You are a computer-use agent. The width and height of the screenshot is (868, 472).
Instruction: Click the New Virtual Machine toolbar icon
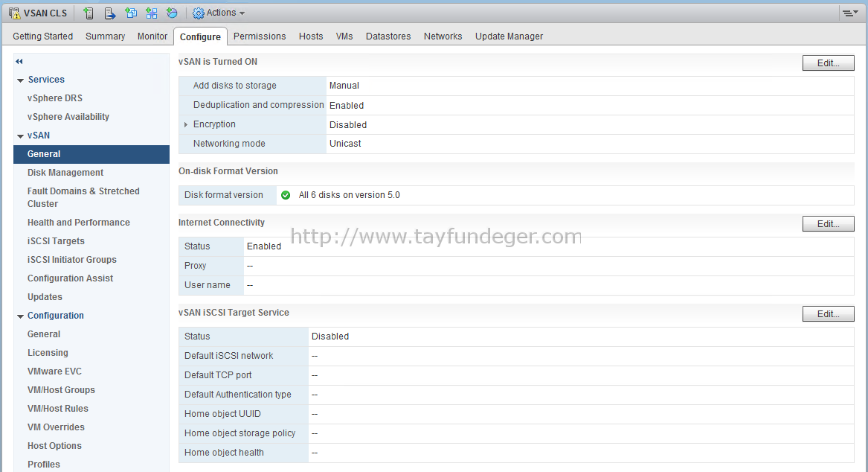click(x=131, y=13)
